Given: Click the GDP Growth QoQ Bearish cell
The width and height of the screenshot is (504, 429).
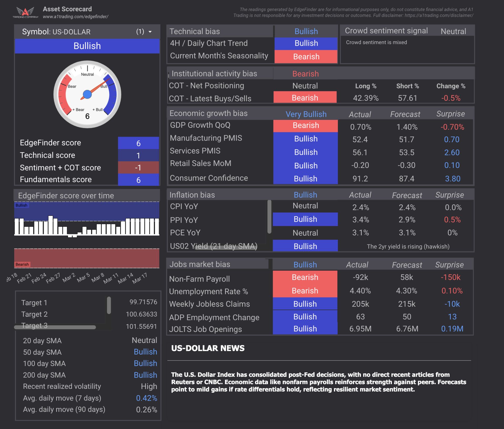Looking at the screenshot, I should coord(306,125).
